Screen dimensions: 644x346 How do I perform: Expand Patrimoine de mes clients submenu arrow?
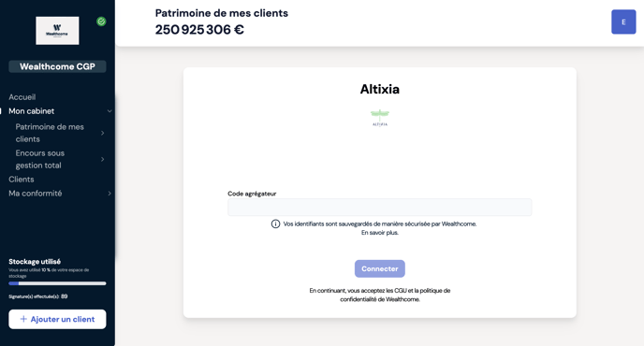pyautogui.click(x=102, y=133)
